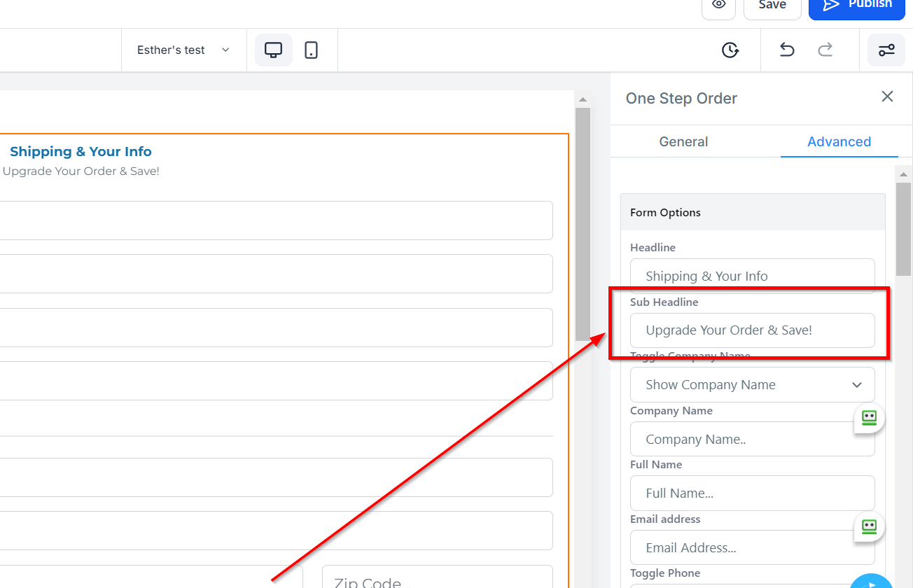Focus the Email Address placeholder field
Image resolution: width=913 pixels, height=588 pixels.
click(753, 547)
